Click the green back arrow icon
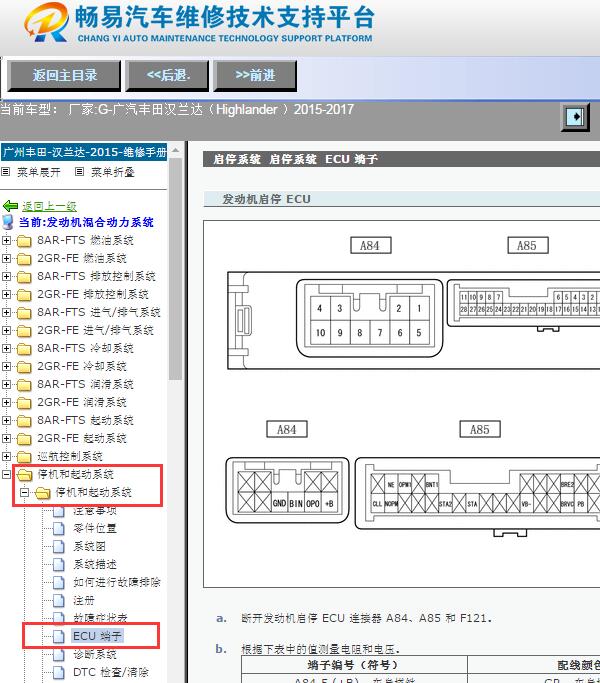This screenshot has width=600, height=683. pos(10,206)
